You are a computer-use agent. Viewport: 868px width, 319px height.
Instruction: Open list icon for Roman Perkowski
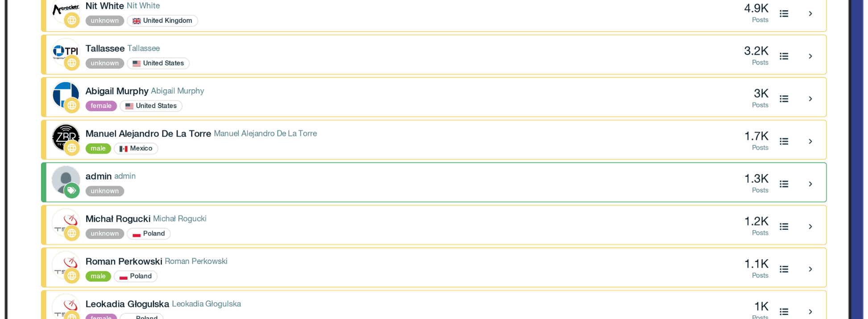click(x=784, y=269)
